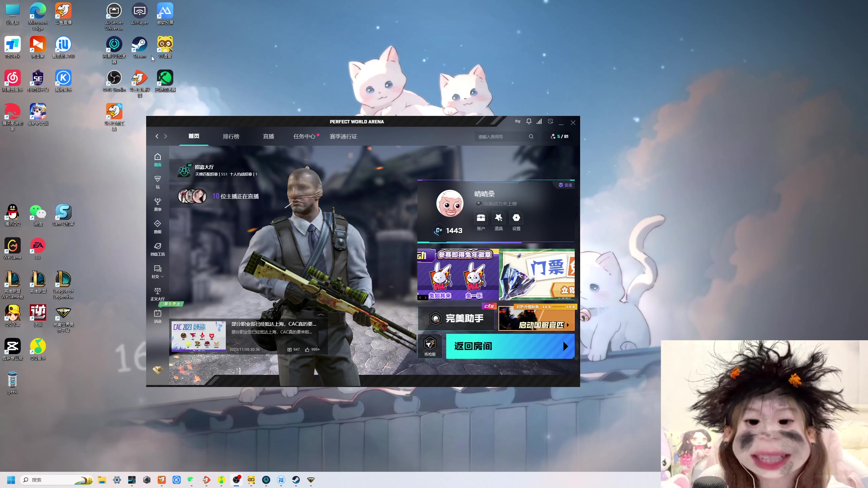Open the 完美助手 assistant button
Screen dimensions: 868x488
click(456, 318)
